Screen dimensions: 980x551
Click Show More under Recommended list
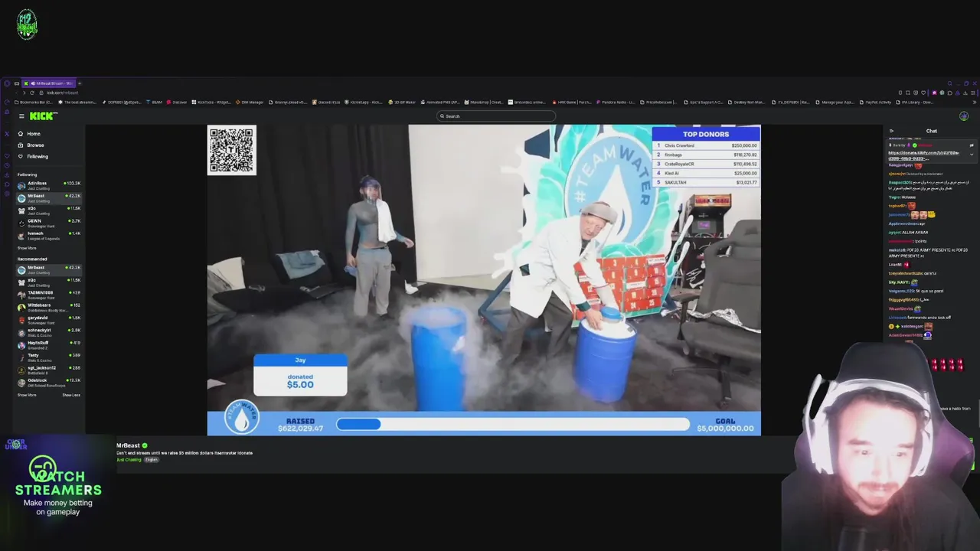click(27, 395)
